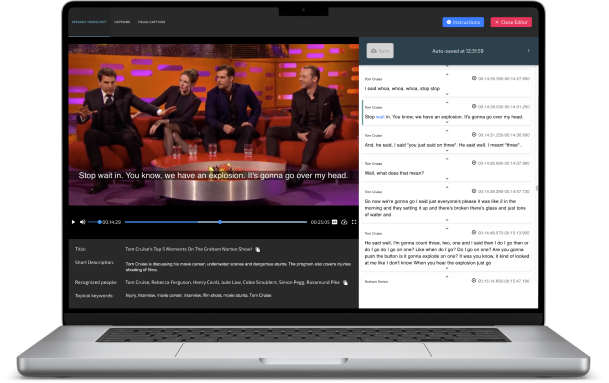
Task: Enter fullscreen with the expand icon
Action: click(354, 222)
